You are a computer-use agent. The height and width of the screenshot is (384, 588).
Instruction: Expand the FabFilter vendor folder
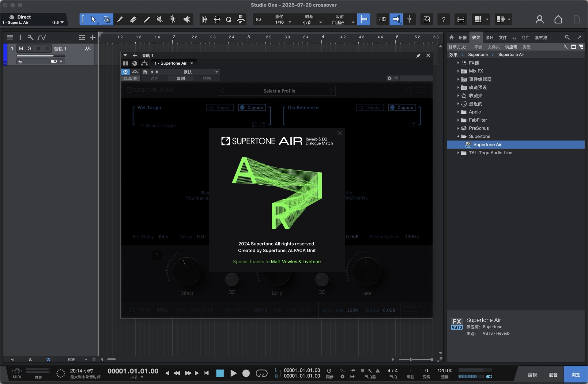coord(458,120)
